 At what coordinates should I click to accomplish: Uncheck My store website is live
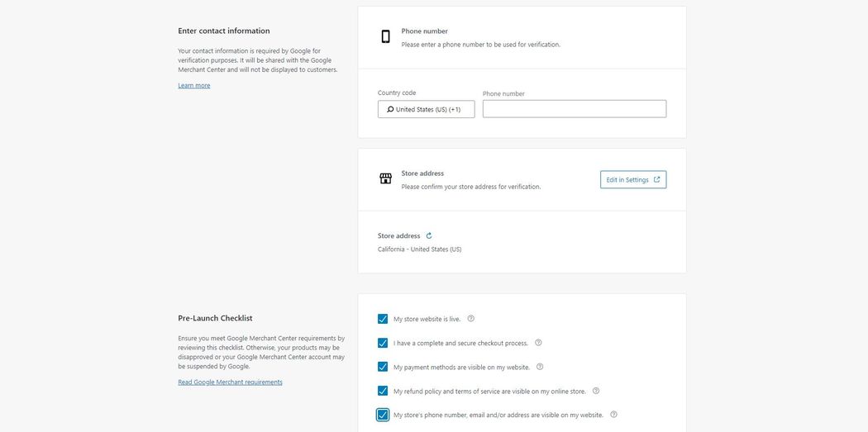[383, 319]
